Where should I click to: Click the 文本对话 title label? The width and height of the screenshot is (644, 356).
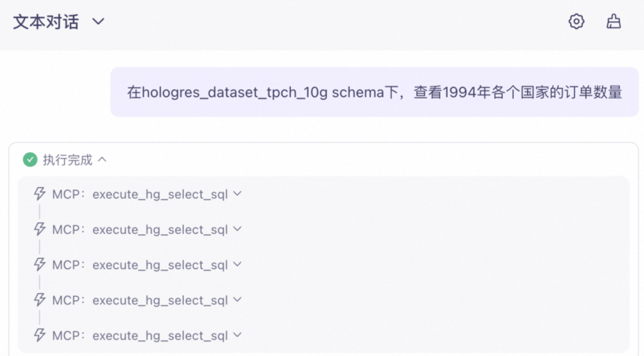click(x=46, y=22)
